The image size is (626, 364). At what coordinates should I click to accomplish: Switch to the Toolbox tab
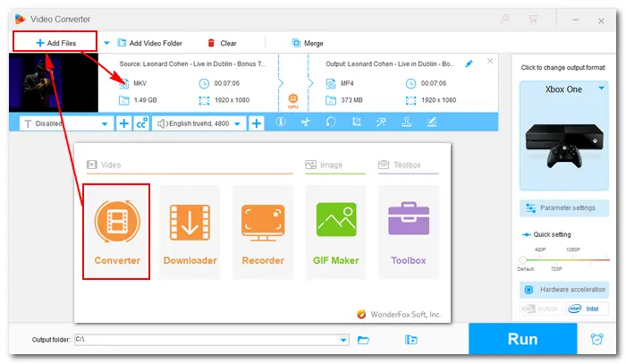click(x=399, y=165)
